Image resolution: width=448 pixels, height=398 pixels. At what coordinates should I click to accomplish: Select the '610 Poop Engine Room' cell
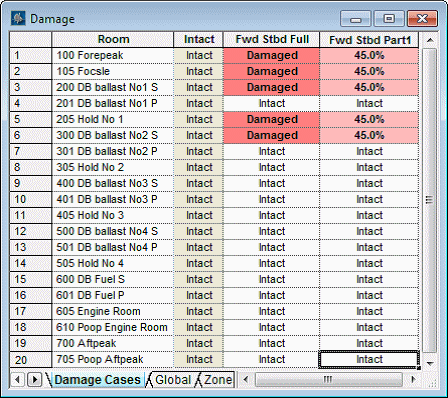coord(113,327)
